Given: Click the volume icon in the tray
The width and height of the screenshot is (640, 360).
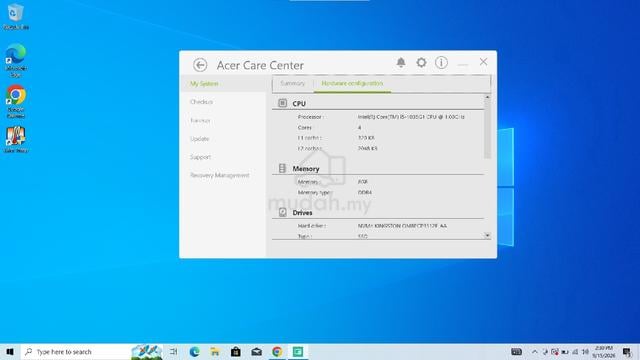Looking at the screenshot, I should coord(585,351).
